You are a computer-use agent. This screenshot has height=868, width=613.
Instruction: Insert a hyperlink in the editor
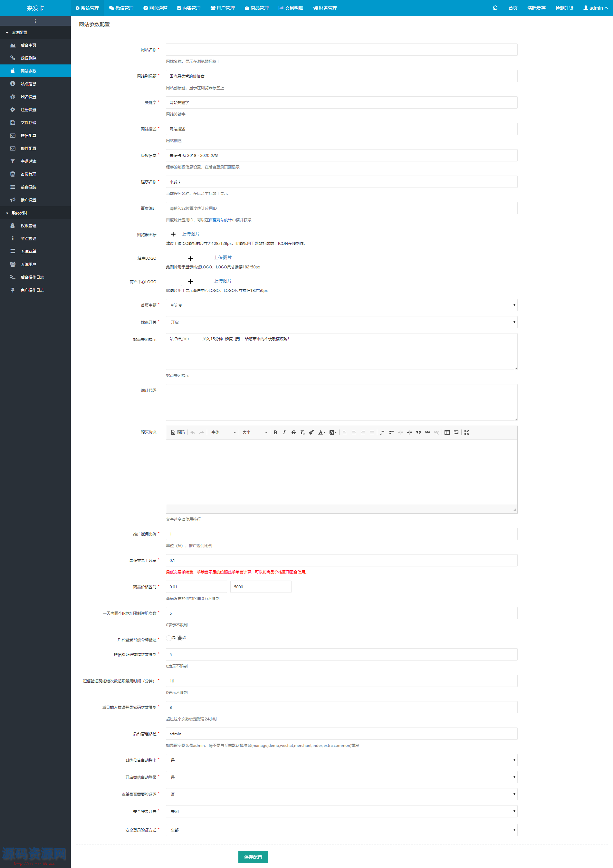click(x=427, y=432)
